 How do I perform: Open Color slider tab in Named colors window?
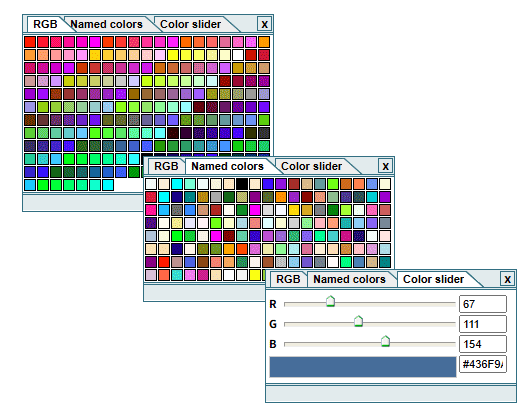(x=311, y=166)
